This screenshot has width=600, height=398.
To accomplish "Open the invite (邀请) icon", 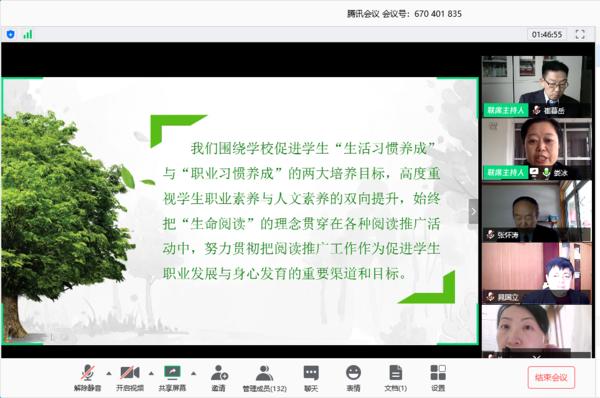I will pyautogui.click(x=219, y=377).
